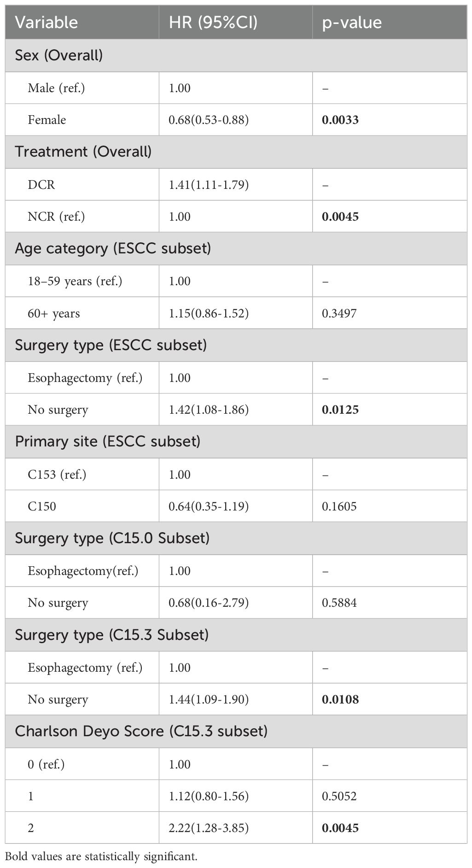Click the p-value 0.3497 cell

[339, 313]
